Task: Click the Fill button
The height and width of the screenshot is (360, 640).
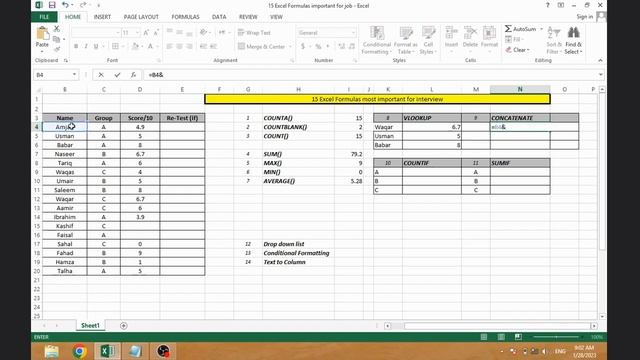Action: pos(514,40)
